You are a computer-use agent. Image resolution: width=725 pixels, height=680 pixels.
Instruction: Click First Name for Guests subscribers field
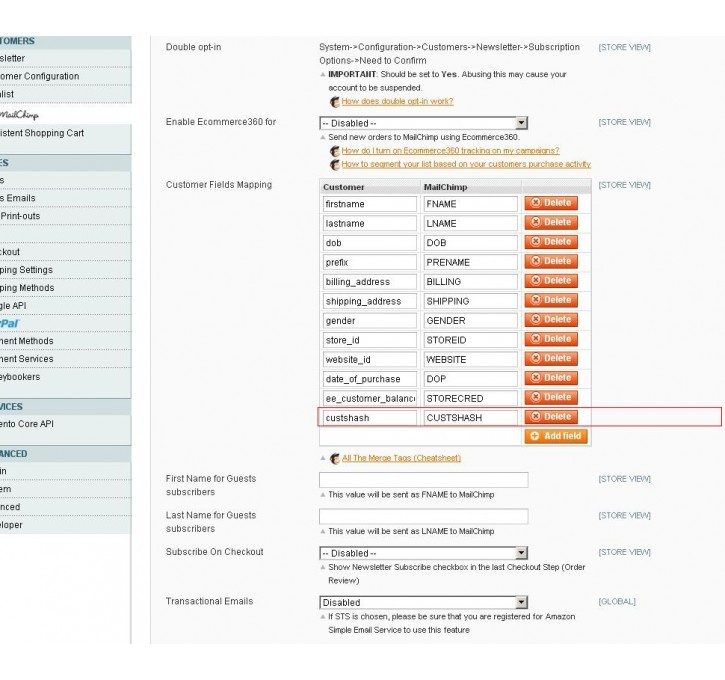423,479
